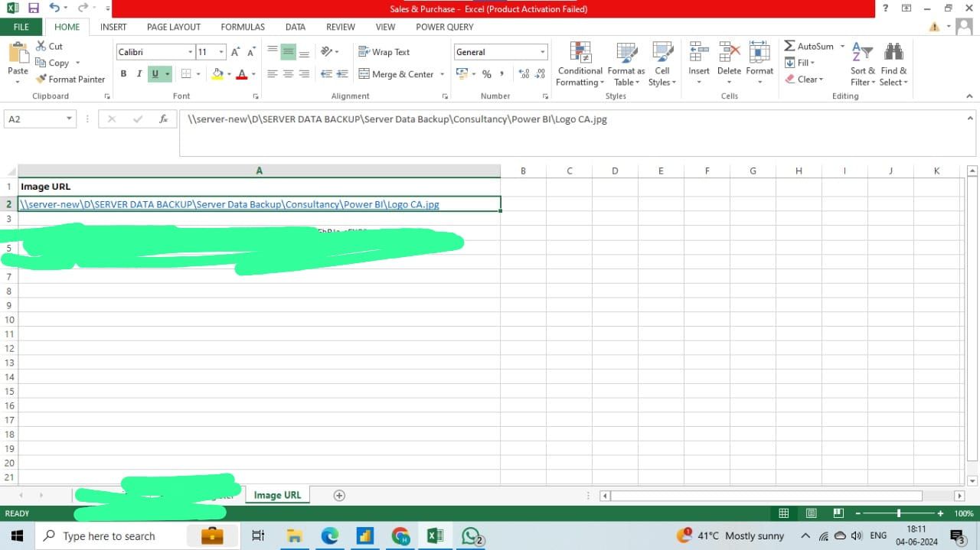The height and width of the screenshot is (550, 980).
Task: Click the Comma Style button
Action: click(x=501, y=74)
